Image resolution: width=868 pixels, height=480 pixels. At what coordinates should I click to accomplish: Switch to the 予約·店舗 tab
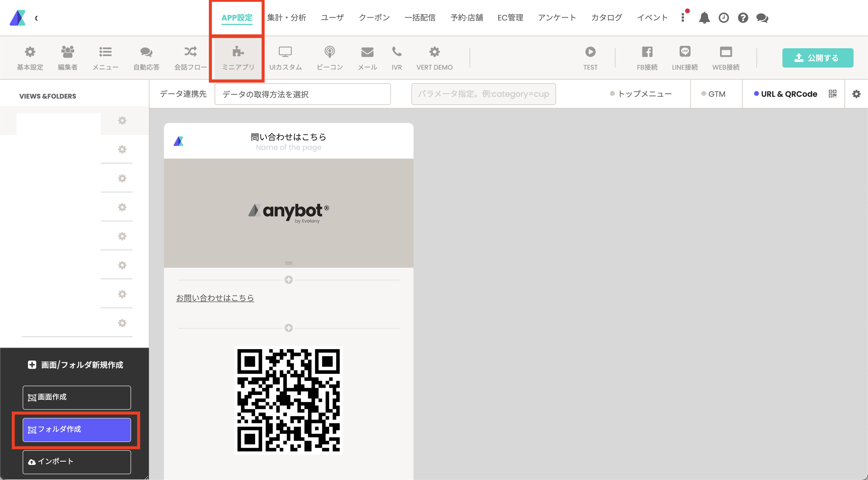point(467,17)
